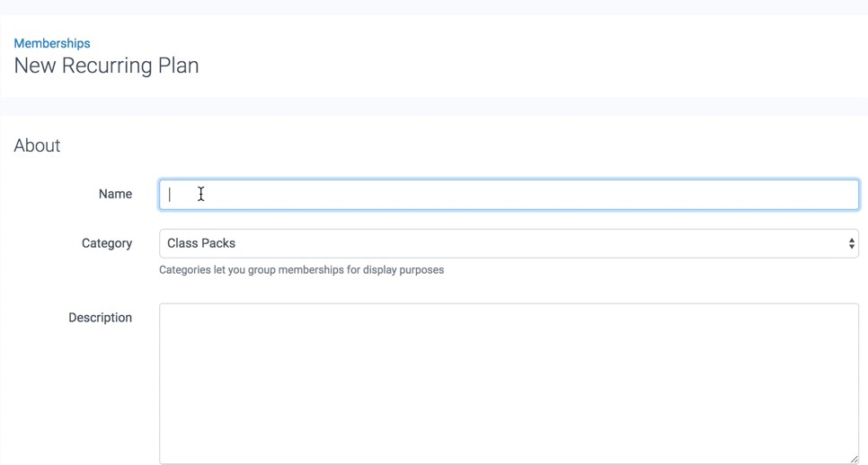Screen dimensions: 868x465
Task: Click the "Name" field label
Action: tap(115, 194)
